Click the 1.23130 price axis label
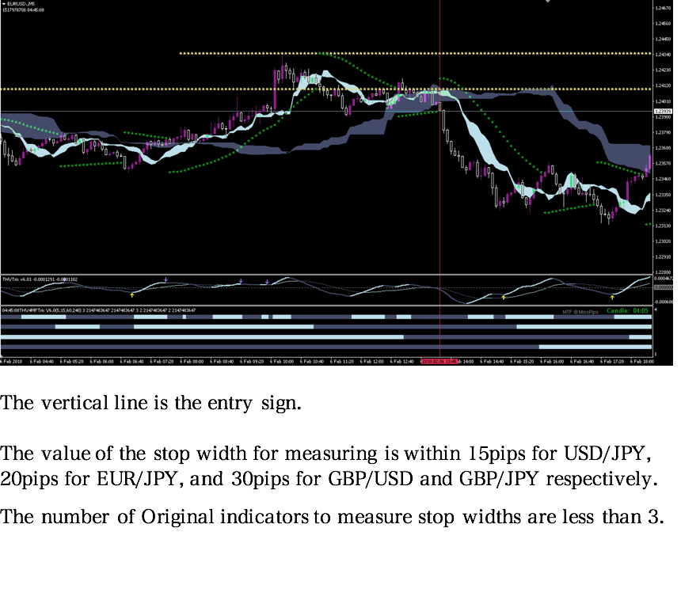This screenshot has height=600, width=700. tap(663, 226)
